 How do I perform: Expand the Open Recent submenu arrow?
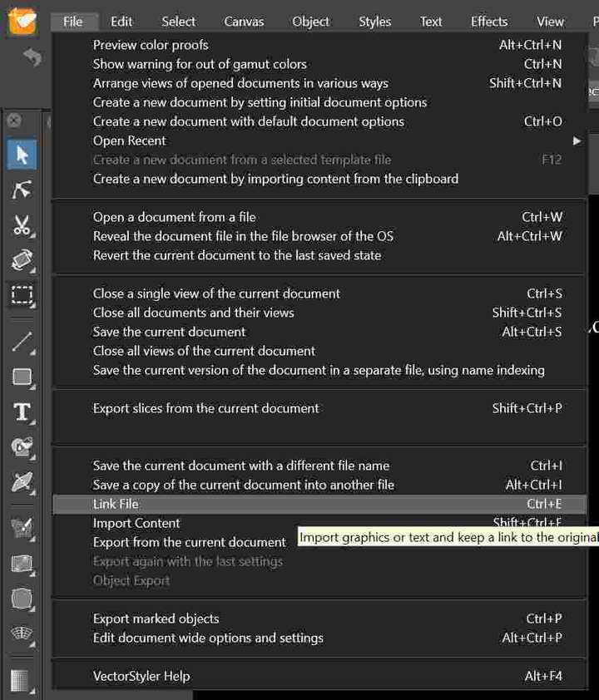click(577, 141)
